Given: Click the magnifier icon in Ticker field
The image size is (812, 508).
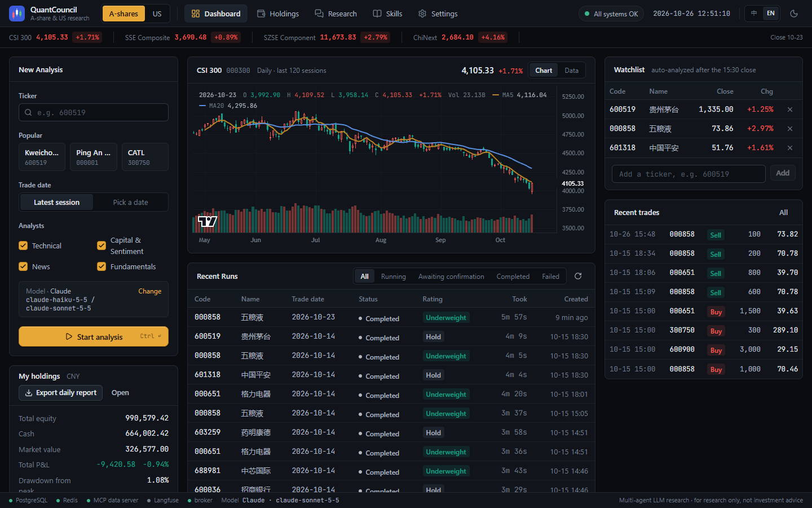Looking at the screenshot, I should [28, 112].
